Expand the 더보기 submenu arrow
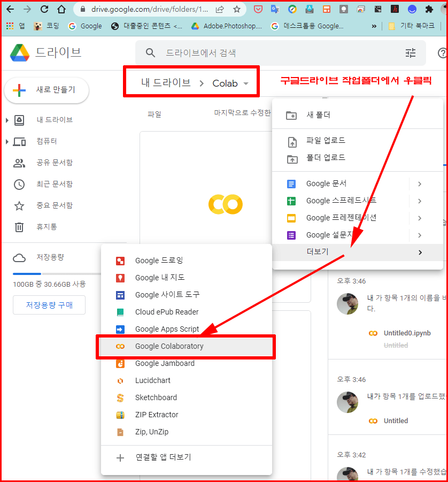Image resolution: width=448 pixels, height=482 pixels. pyautogui.click(x=420, y=253)
